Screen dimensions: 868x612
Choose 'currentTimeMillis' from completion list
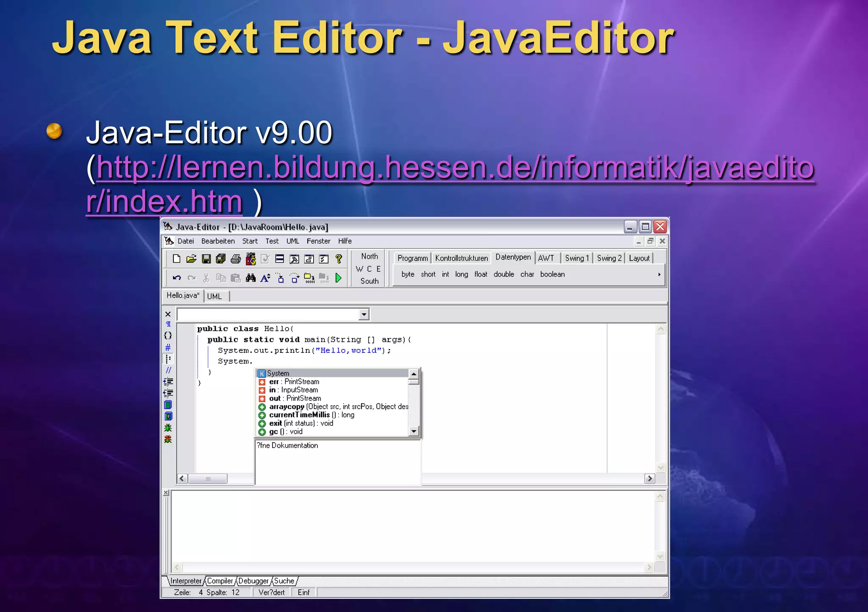(x=333, y=415)
